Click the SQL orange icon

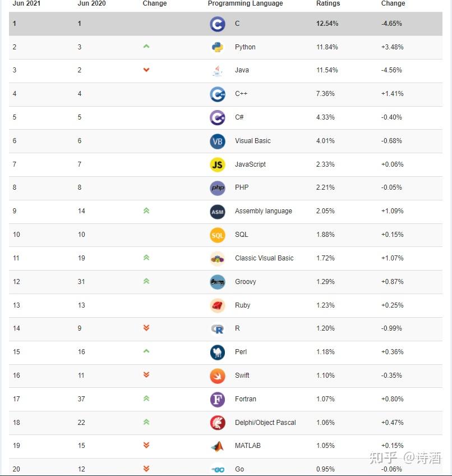coord(218,235)
